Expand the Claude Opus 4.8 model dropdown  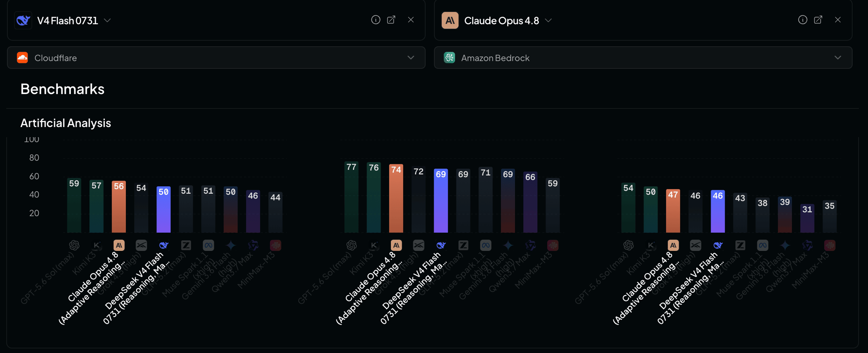coord(548,21)
